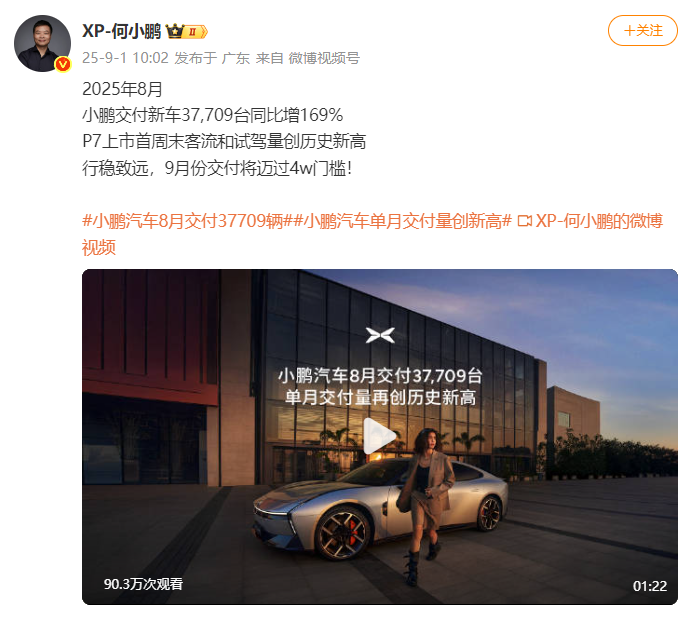The image size is (686, 617).
Task: Click the video subtitle 单月交付量再创历史新高
Action: [380, 398]
